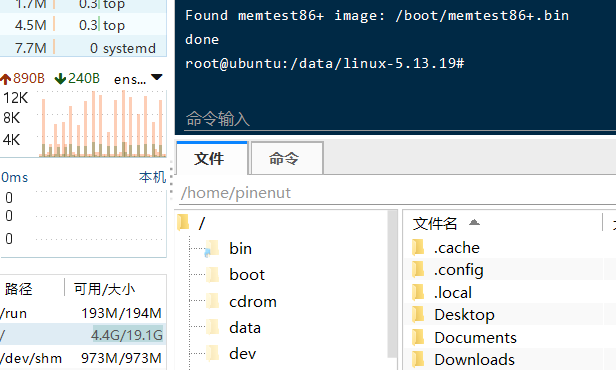616x370 pixels.
Task: Click the Documents folder icon
Action: pos(418,337)
